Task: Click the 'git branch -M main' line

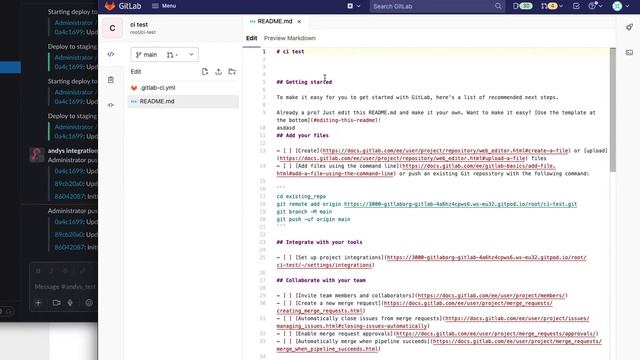Action: click(x=304, y=212)
